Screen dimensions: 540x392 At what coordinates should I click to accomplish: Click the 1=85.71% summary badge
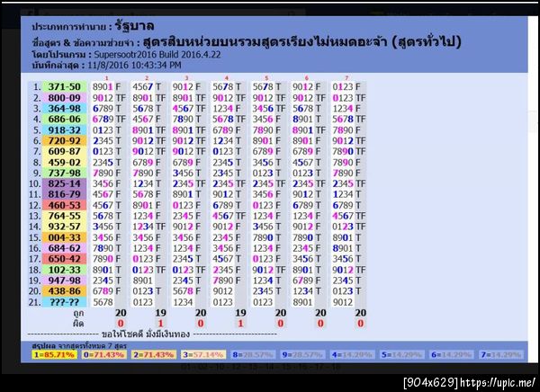point(54,354)
